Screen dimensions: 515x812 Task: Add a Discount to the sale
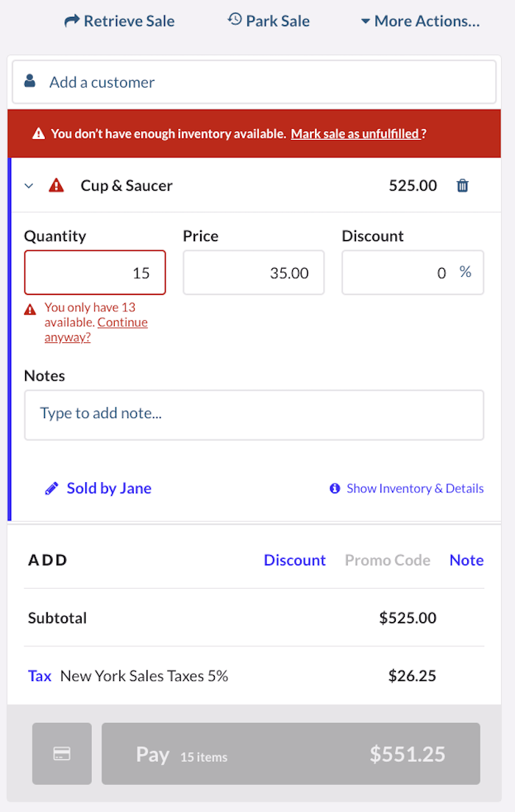(x=295, y=559)
